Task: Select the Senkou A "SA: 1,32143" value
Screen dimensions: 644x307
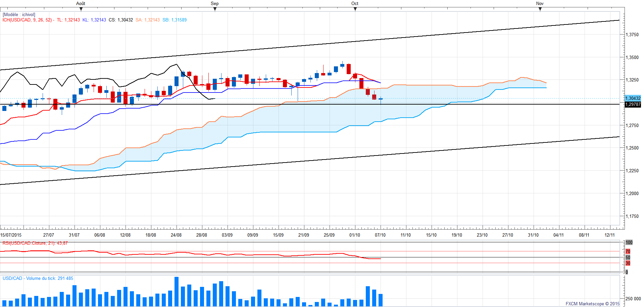Action: 148,20
